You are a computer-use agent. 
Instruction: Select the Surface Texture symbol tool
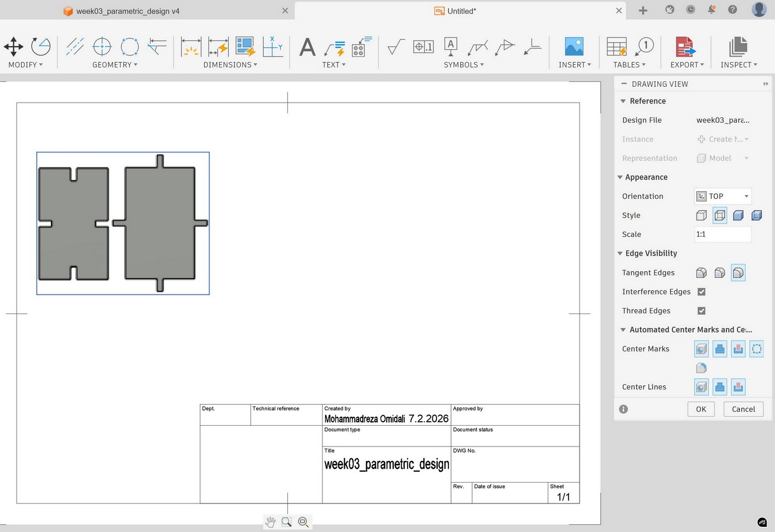396,47
